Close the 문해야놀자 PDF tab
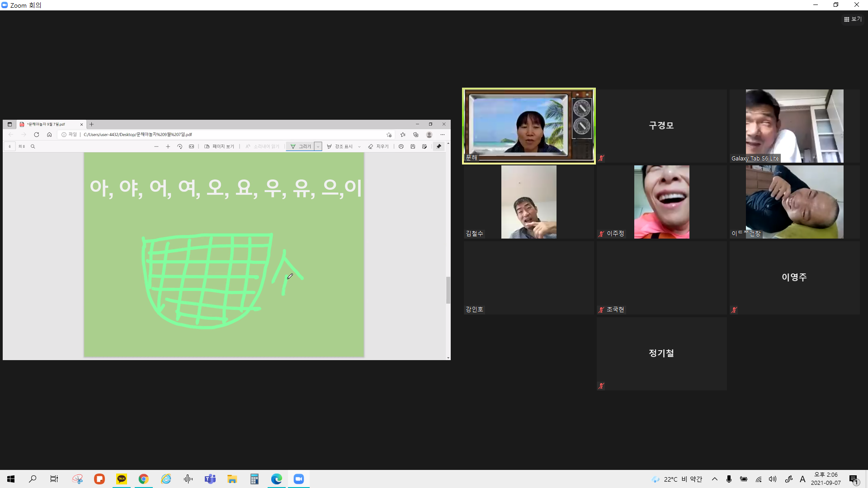Image resolution: width=868 pixels, height=488 pixels. (x=81, y=124)
